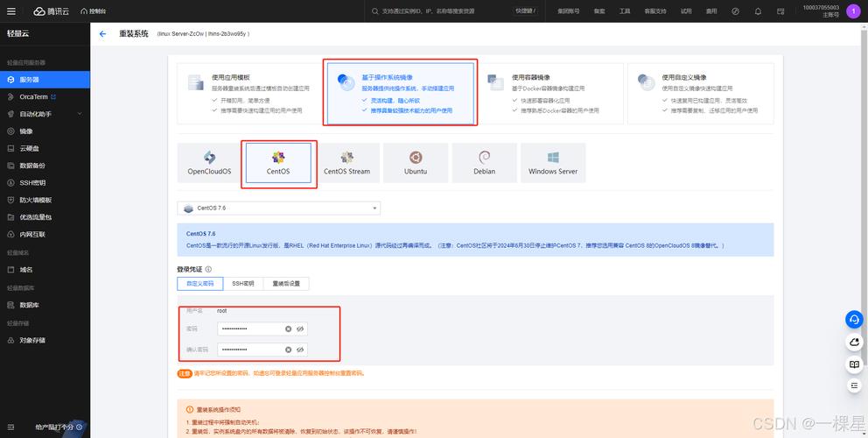Open the blue customer service headset button
The width and height of the screenshot is (868, 438).
pyautogui.click(x=854, y=320)
